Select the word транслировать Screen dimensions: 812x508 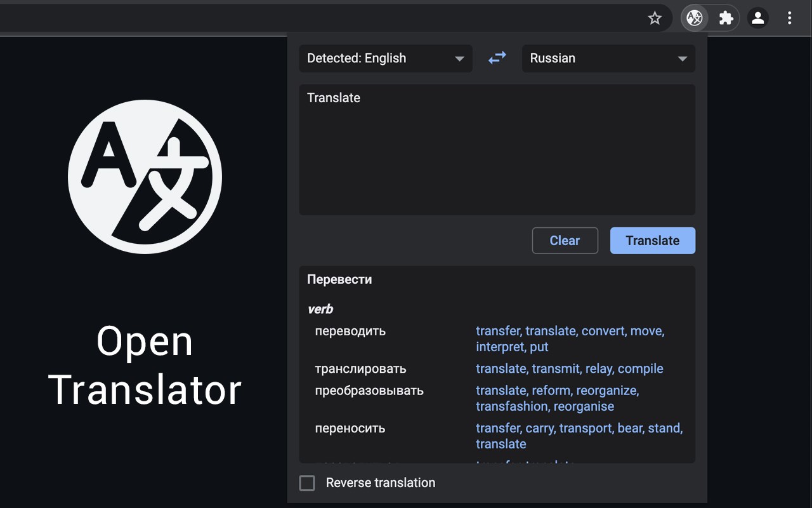click(x=360, y=369)
